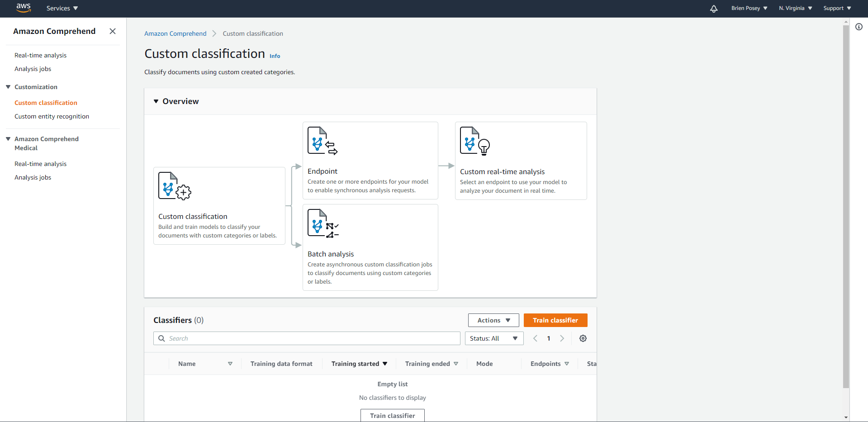
Task: Open the notifications bell
Action: pyautogui.click(x=714, y=9)
